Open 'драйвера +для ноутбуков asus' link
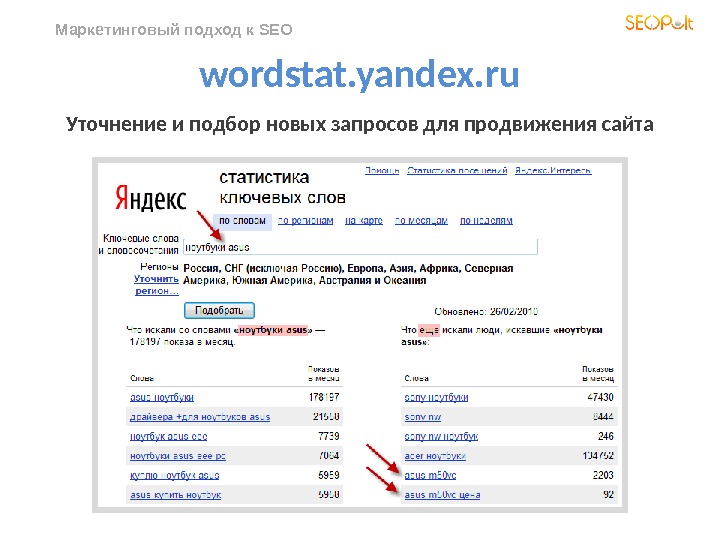 200,417
